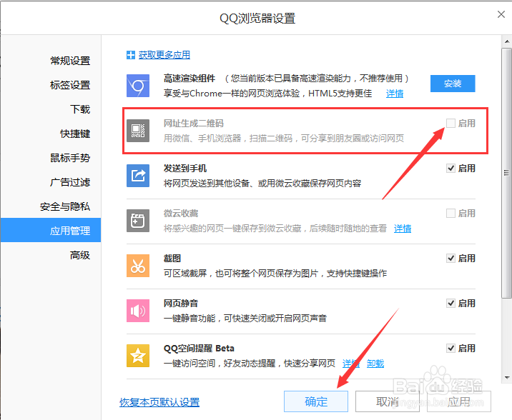Toggle 启用 for QQ空间提醒 Beta

click(451, 349)
